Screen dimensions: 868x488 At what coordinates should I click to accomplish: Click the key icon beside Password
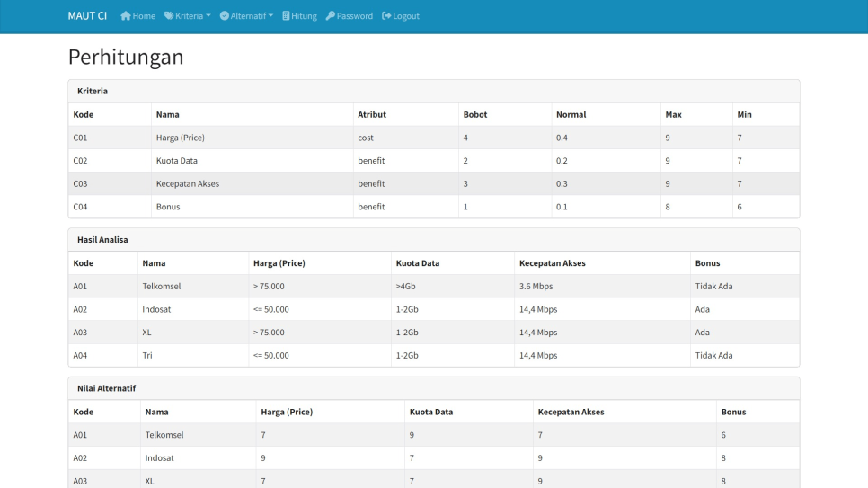331,16
